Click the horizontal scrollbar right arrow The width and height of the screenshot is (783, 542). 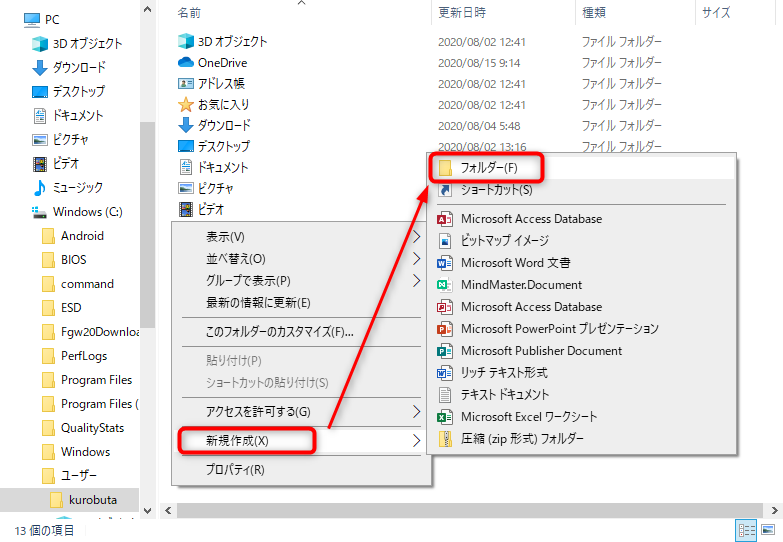774,511
